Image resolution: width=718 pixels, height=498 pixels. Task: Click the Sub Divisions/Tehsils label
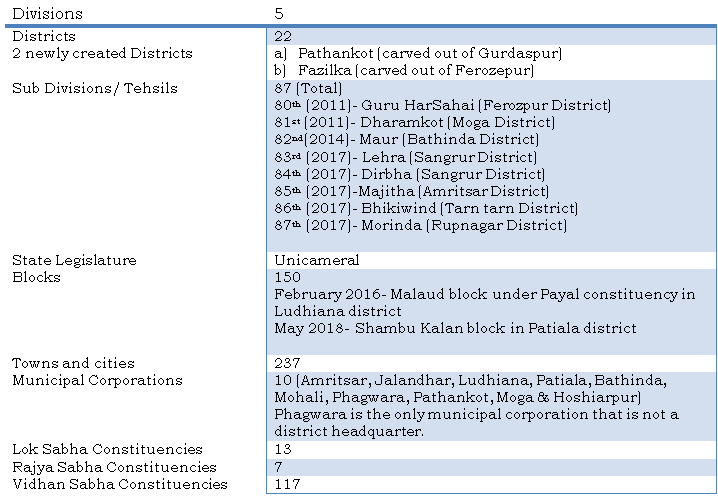pos(94,88)
